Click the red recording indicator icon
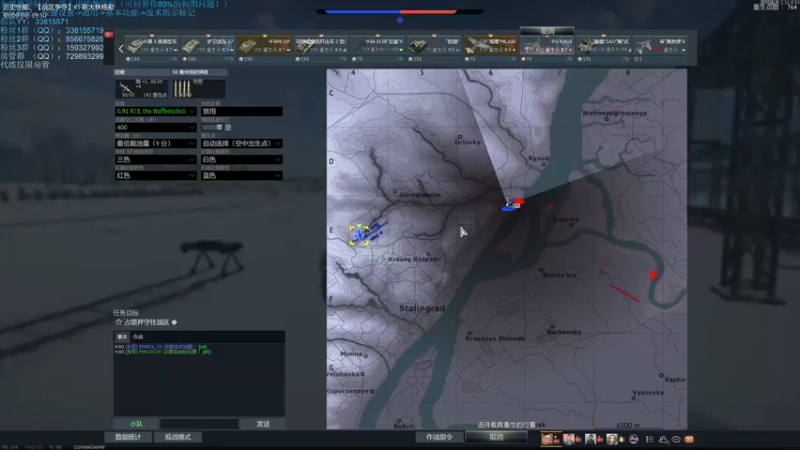 109,34
